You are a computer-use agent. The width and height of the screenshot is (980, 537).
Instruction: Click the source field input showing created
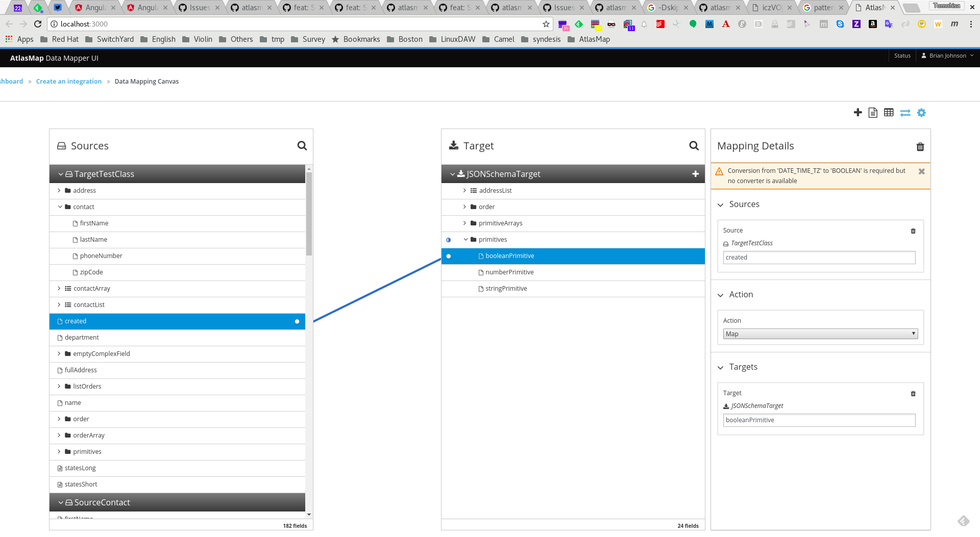click(819, 258)
